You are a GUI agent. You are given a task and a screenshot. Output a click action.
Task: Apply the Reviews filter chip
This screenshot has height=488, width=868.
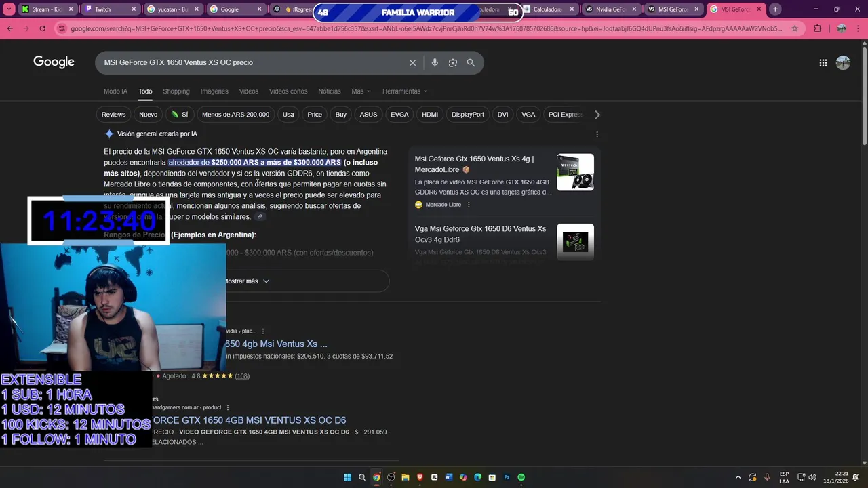[x=114, y=115]
